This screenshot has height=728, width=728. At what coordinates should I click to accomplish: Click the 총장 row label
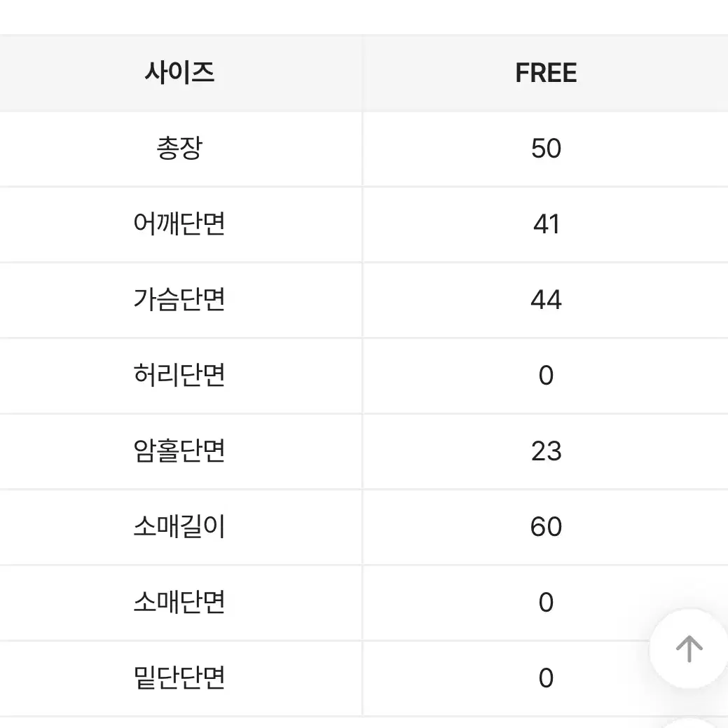tap(179, 149)
